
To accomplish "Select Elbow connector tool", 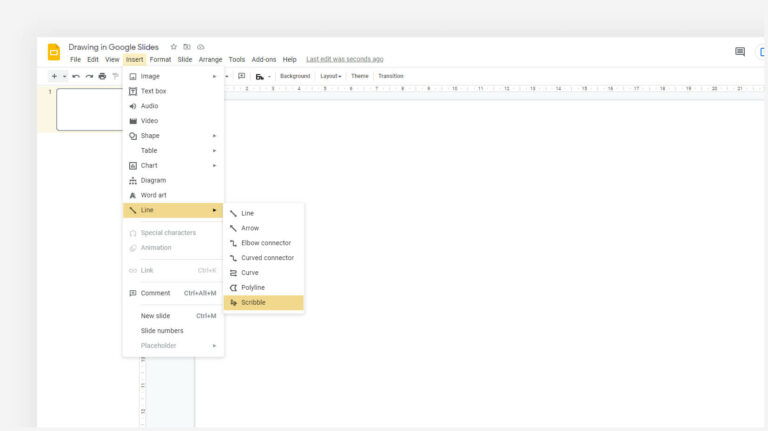I will (264, 243).
